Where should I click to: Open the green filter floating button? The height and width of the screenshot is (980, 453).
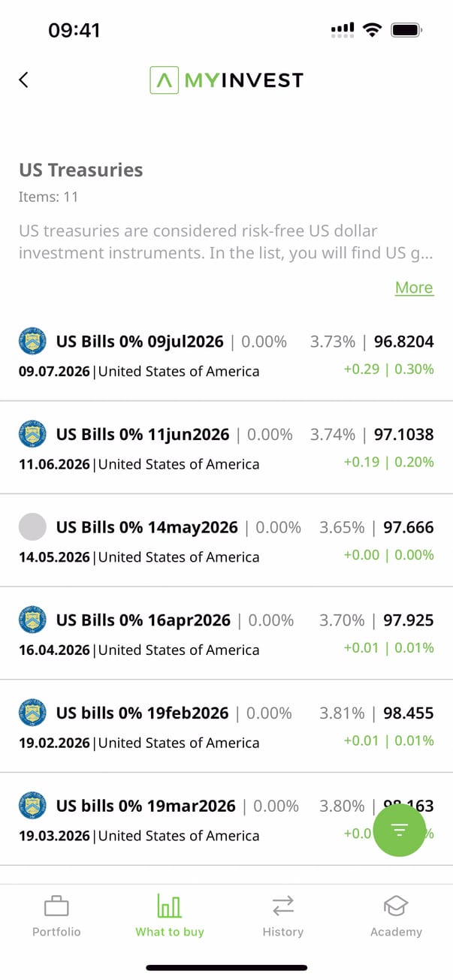click(x=400, y=829)
